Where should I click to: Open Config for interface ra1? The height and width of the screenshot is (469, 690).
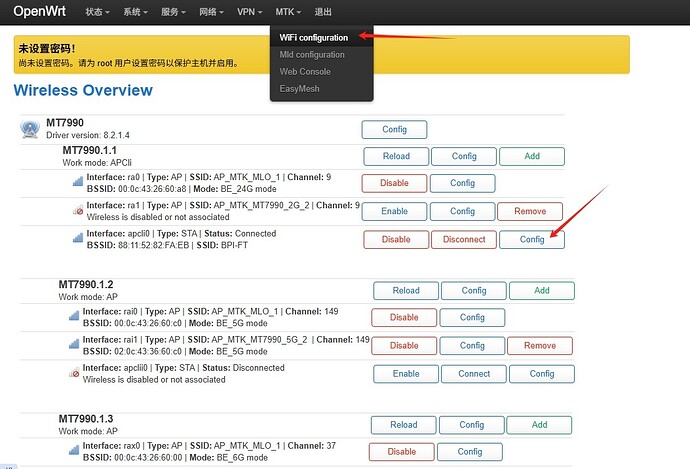pyautogui.click(x=462, y=211)
